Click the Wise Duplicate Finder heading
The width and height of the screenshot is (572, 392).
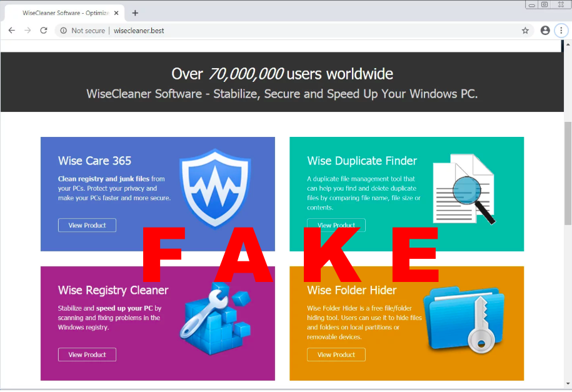pyautogui.click(x=362, y=161)
